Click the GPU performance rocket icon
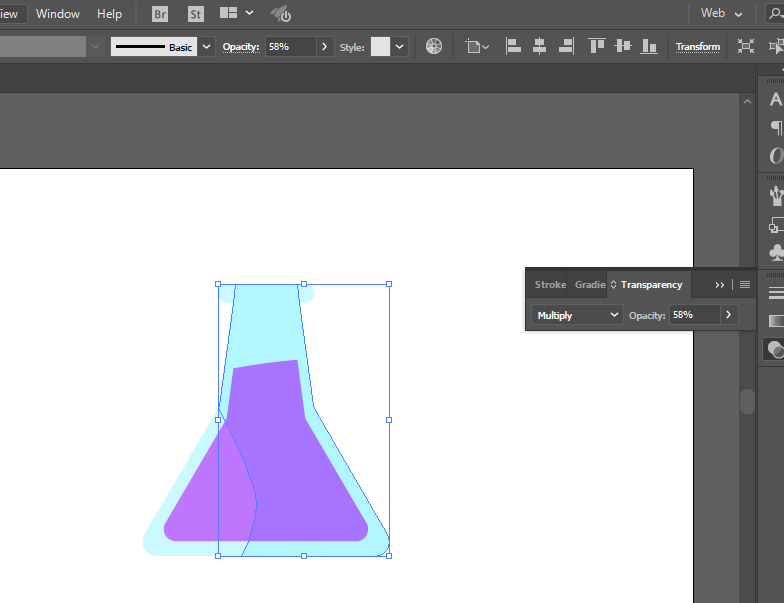 (281, 14)
